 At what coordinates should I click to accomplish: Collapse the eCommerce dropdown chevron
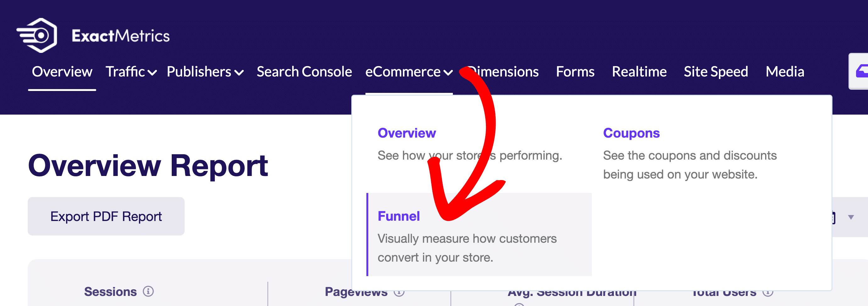[x=448, y=72]
